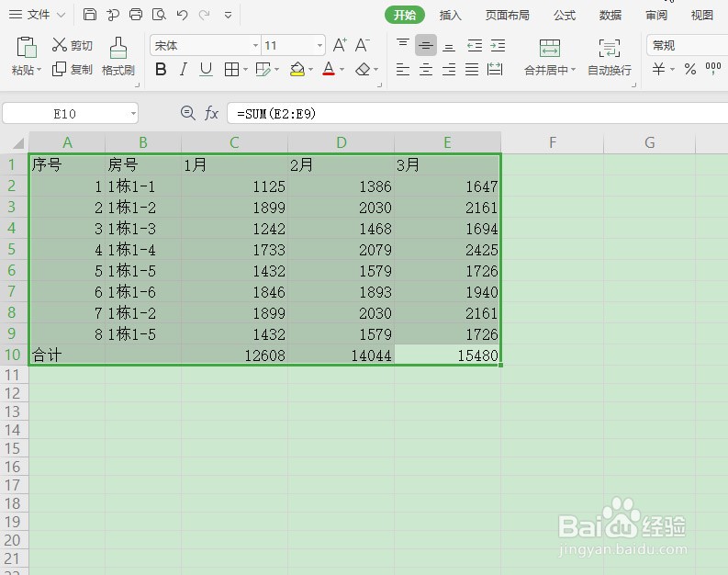Click the justify alignment icon

point(472,70)
